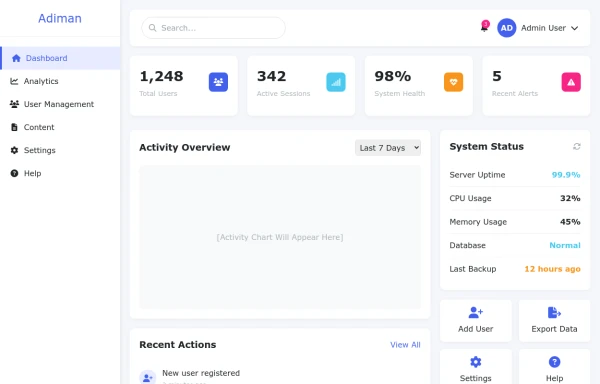Click the Active Sessions chart icon
600x384 pixels.
336,82
